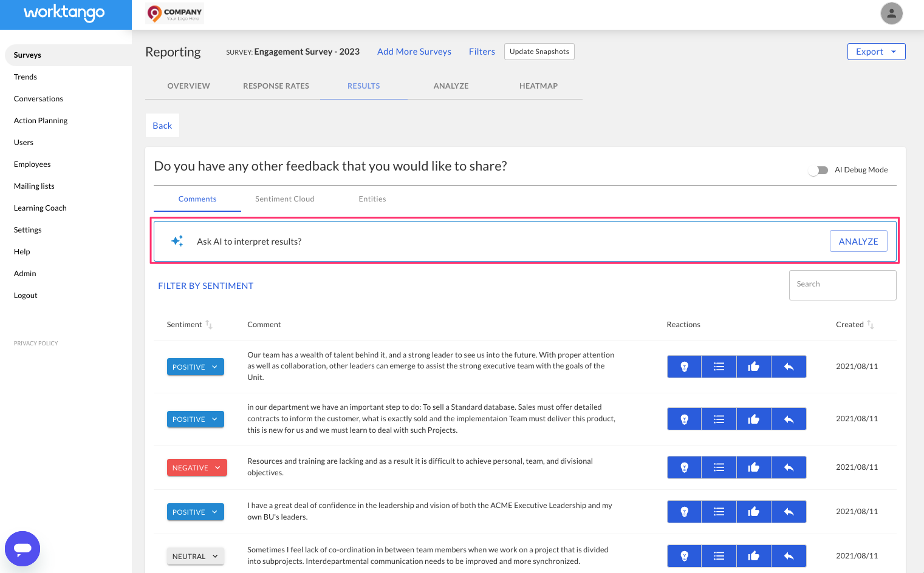Click the ANALYZE button
This screenshot has width=924, height=573.
coord(858,241)
